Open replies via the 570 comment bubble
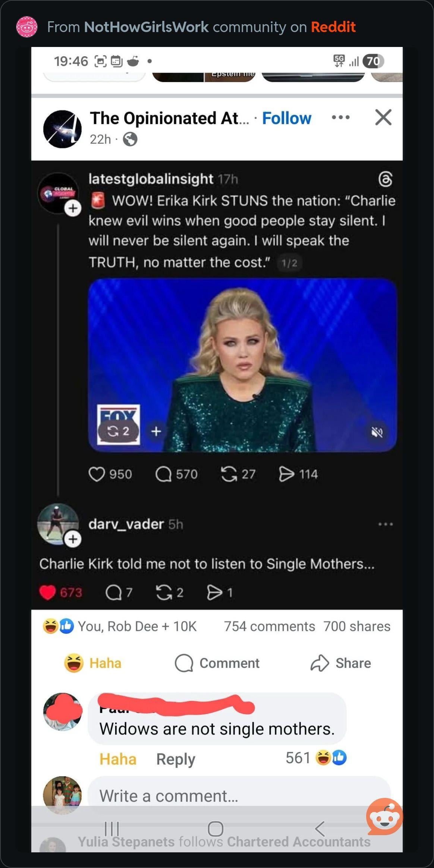This screenshot has height=868, width=434. point(163,474)
